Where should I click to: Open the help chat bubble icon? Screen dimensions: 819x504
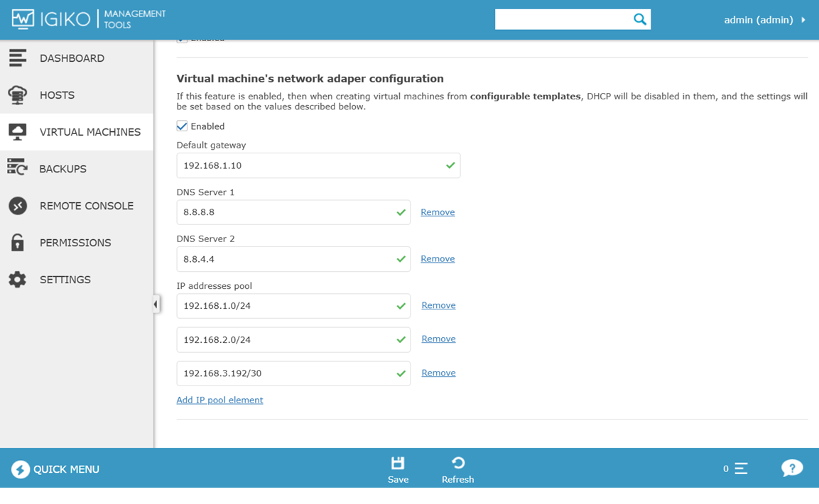tap(791, 469)
